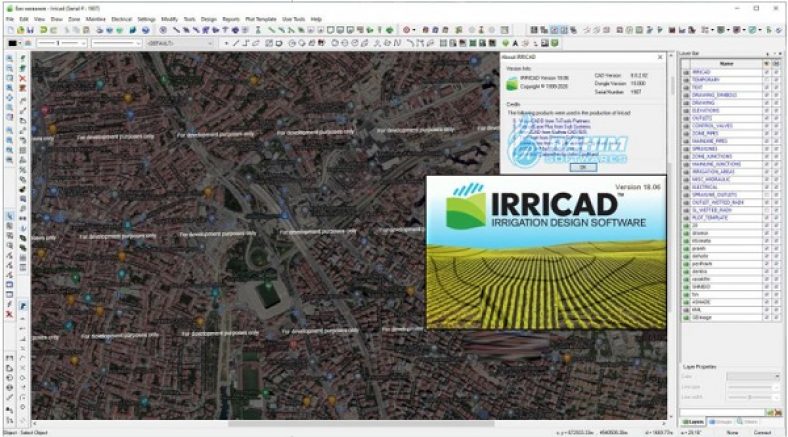This screenshot has height=437, width=788.
Task: Click OK in About IRRICAD dialog
Action: 583,167
